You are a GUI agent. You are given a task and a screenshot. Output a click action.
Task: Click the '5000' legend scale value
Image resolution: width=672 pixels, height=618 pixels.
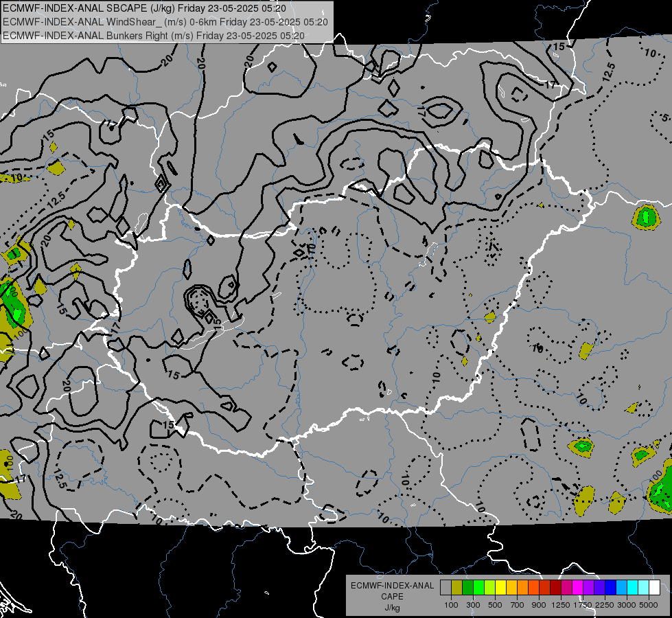click(x=649, y=605)
